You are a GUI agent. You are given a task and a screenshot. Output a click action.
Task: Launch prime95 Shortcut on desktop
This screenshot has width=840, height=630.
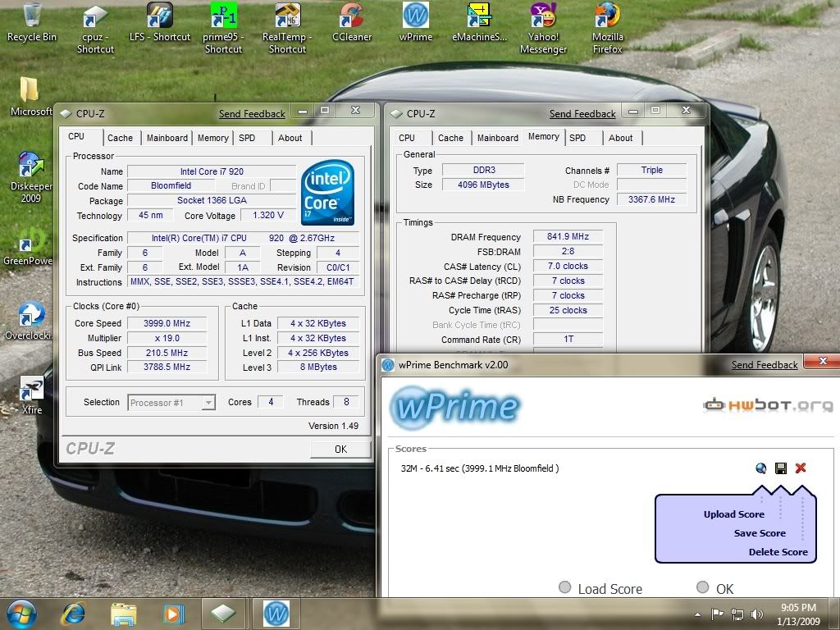[x=223, y=29]
